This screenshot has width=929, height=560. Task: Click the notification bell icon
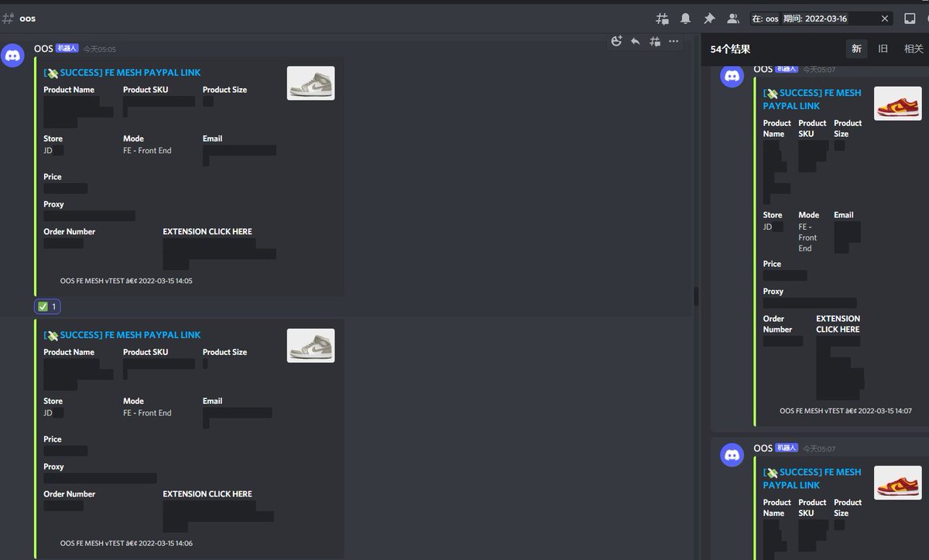(686, 19)
